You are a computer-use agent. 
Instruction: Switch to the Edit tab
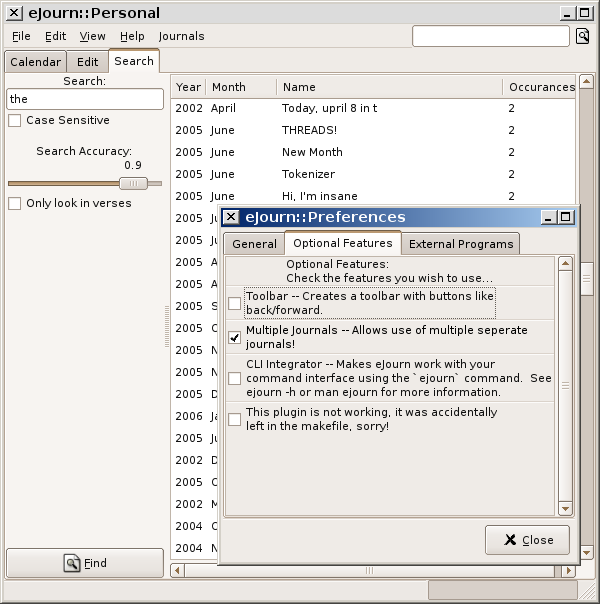point(87,62)
